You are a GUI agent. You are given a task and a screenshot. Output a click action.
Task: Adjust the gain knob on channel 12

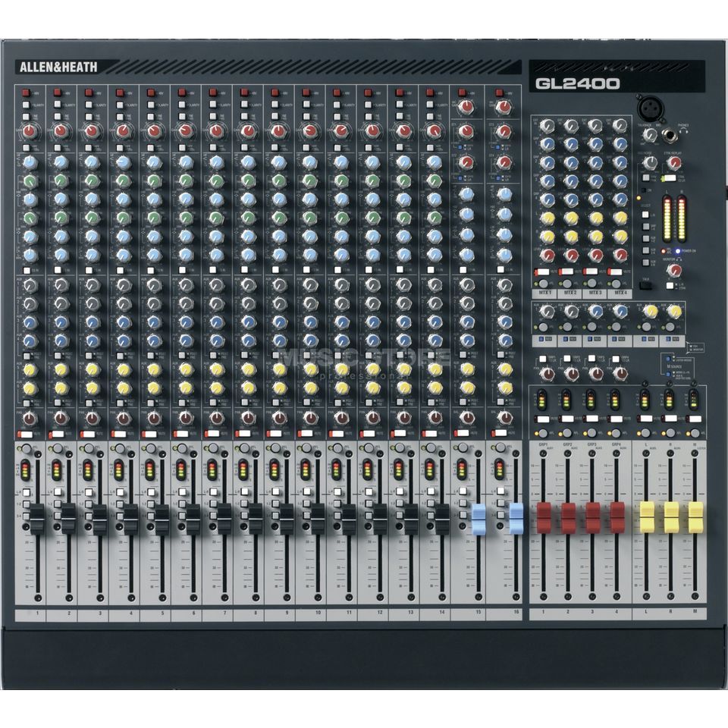tap(372, 131)
